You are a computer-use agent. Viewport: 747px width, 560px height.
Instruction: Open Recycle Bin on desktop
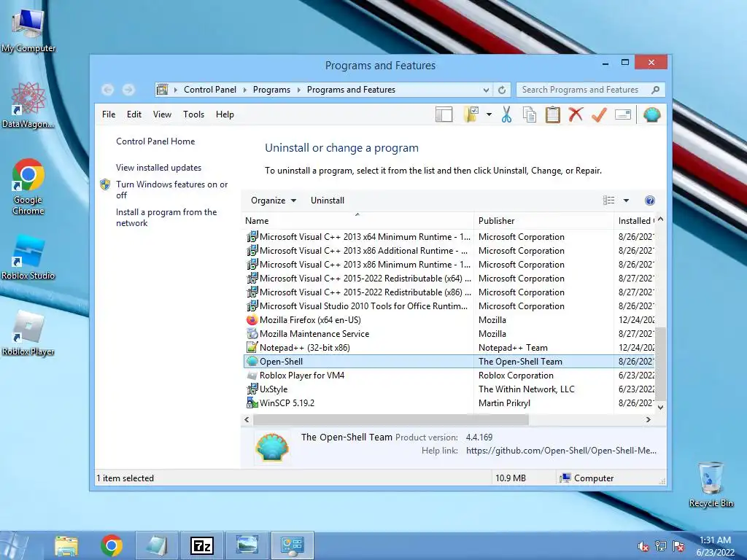point(711,484)
